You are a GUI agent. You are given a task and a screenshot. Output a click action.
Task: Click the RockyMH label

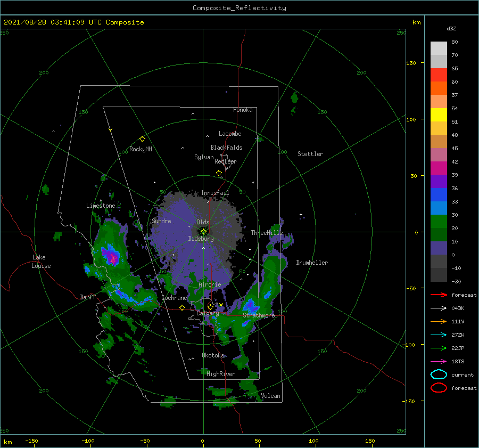click(x=141, y=149)
